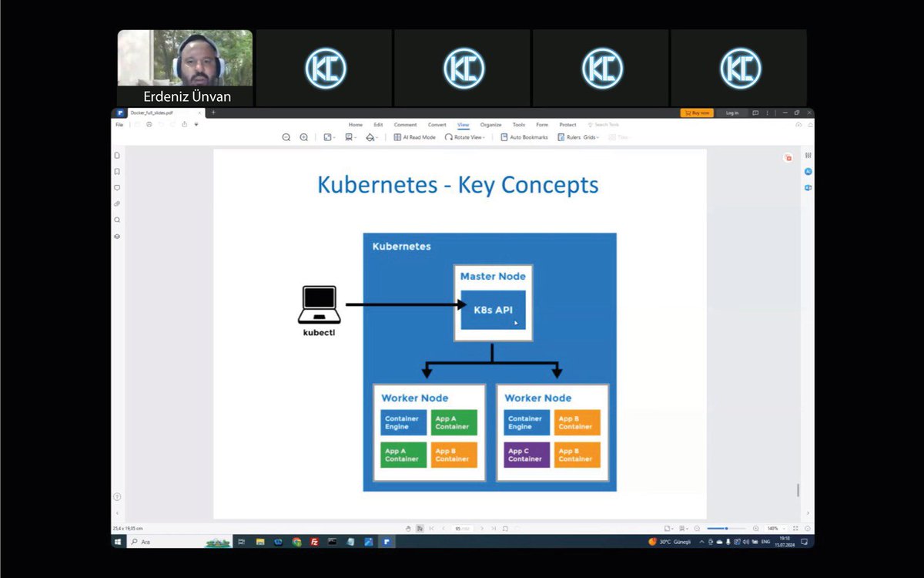
Task: Switch to the Home tab
Action: [x=355, y=124]
